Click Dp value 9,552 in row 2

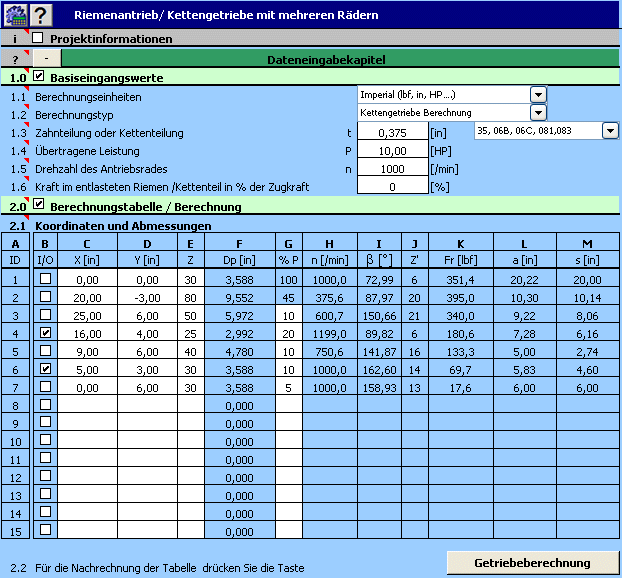(x=240, y=298)
